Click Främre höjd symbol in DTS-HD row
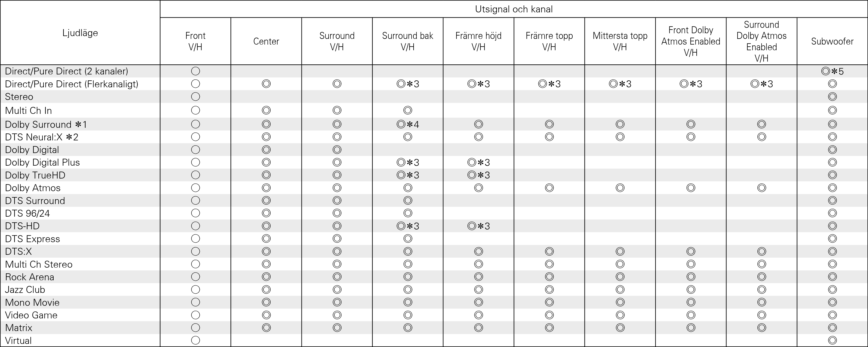The image size is (868, 347). coord(478,226)
